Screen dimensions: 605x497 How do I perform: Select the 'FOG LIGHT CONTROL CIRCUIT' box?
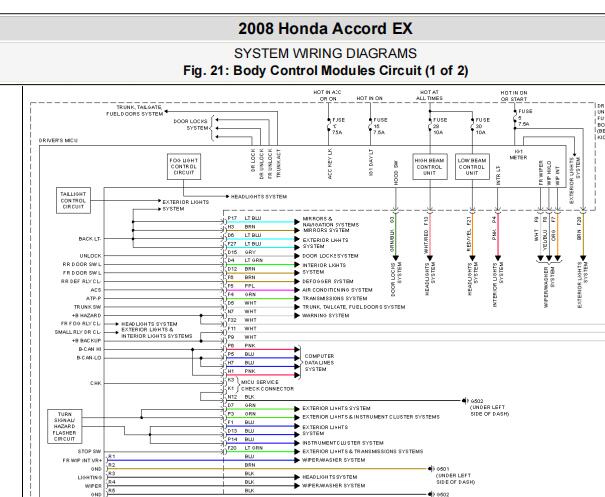click(184, 166)
